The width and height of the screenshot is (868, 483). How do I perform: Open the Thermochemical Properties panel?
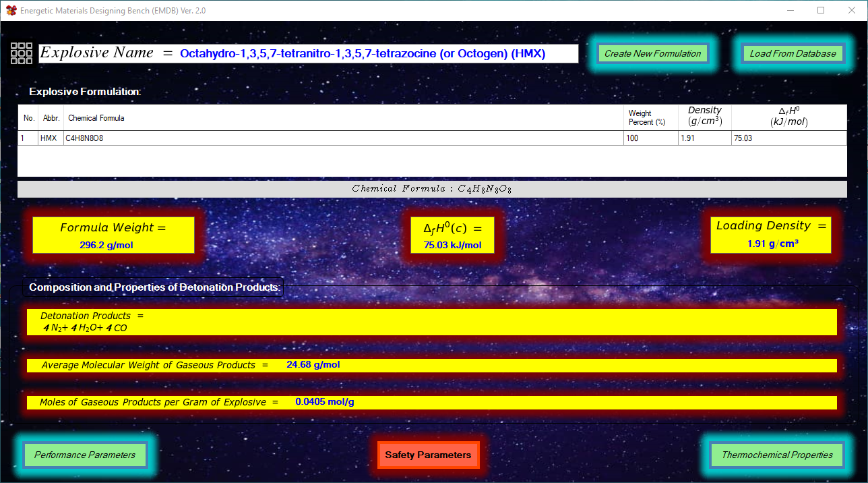click(776, 455)
